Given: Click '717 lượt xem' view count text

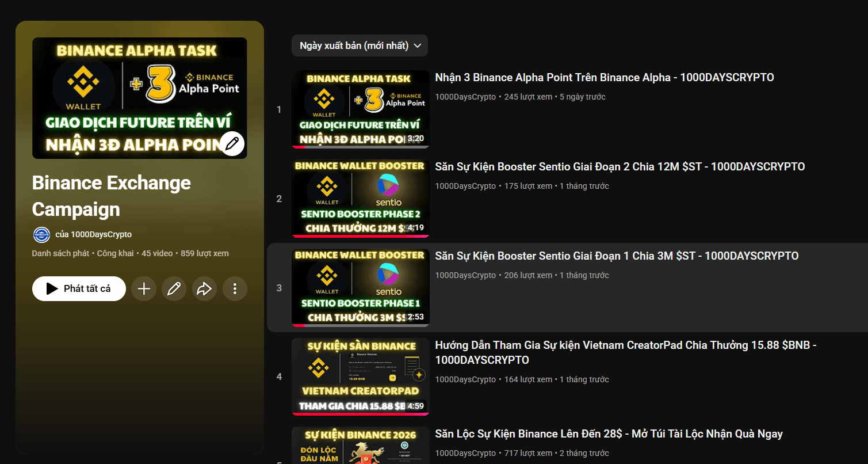Looking at the screenshot, I should click(x=528, y=454).
